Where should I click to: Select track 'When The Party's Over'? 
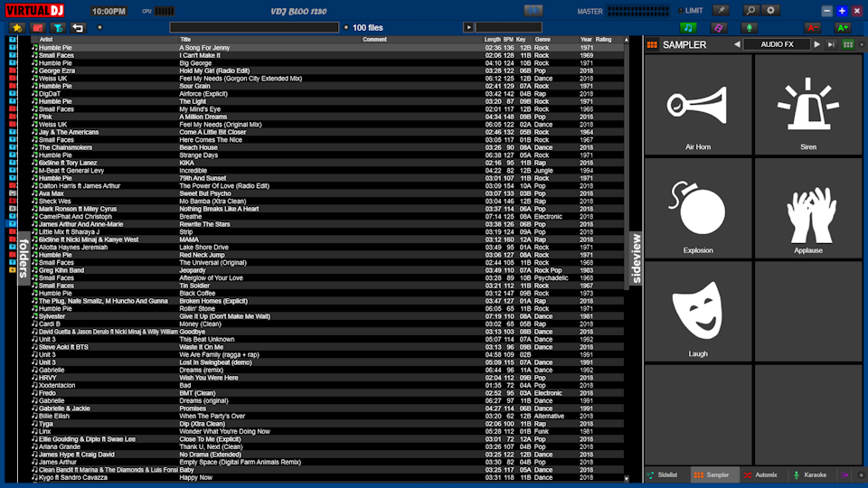326,416
